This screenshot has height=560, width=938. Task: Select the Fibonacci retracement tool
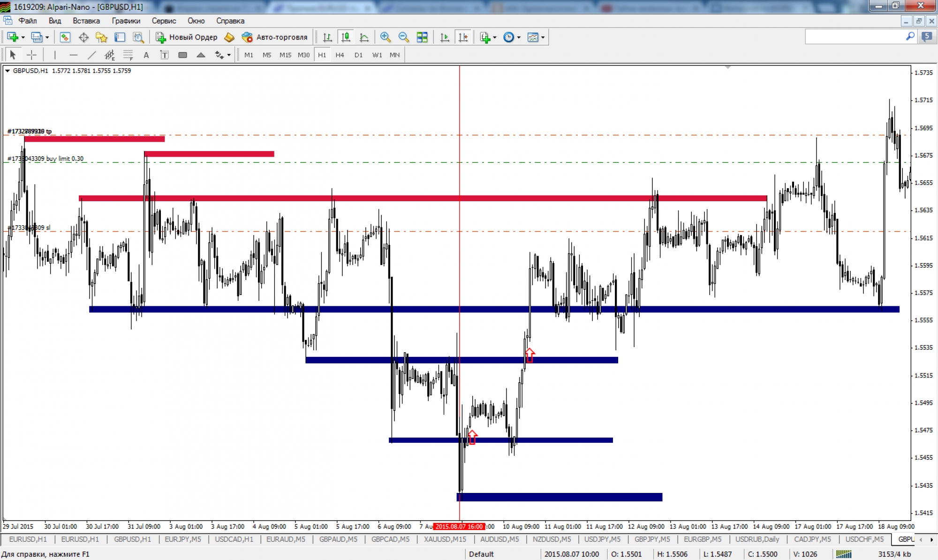[x=128, y=55]
